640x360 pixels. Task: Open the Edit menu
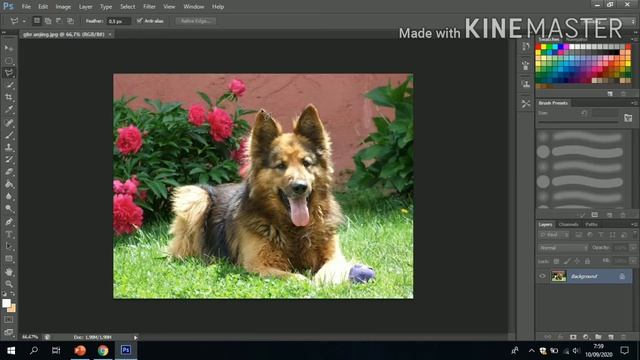click(43, 7)
